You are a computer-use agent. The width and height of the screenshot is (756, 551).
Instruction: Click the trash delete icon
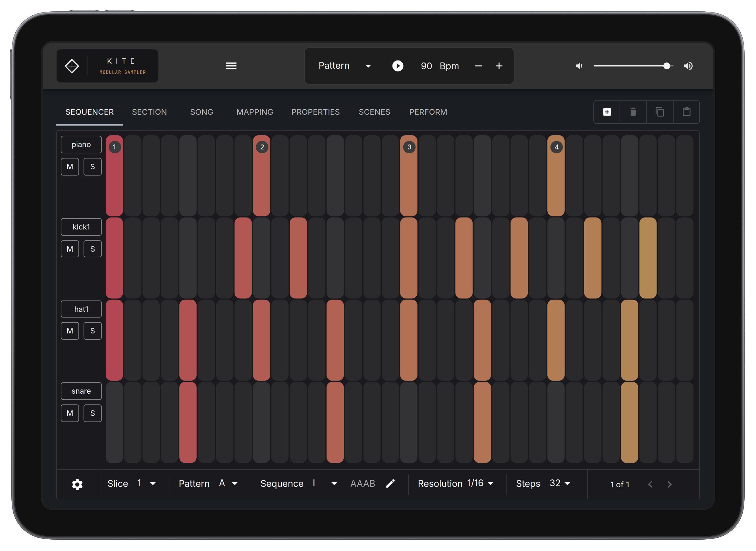tap(633, 112)
